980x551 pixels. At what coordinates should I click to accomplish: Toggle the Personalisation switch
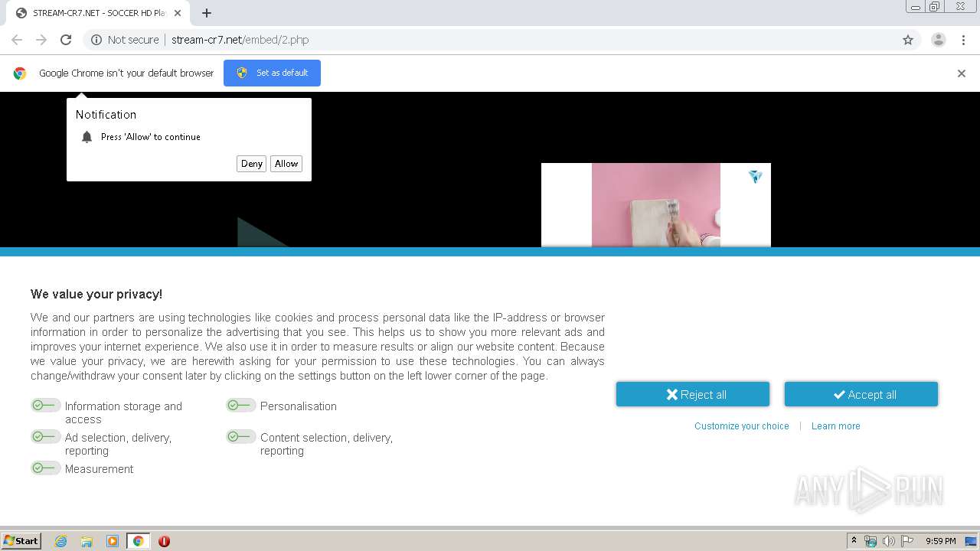click(240, 406)
